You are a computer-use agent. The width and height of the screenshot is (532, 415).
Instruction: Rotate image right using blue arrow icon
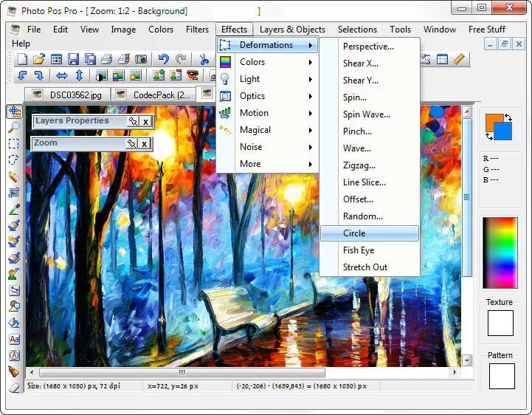(x=39, y=75)
